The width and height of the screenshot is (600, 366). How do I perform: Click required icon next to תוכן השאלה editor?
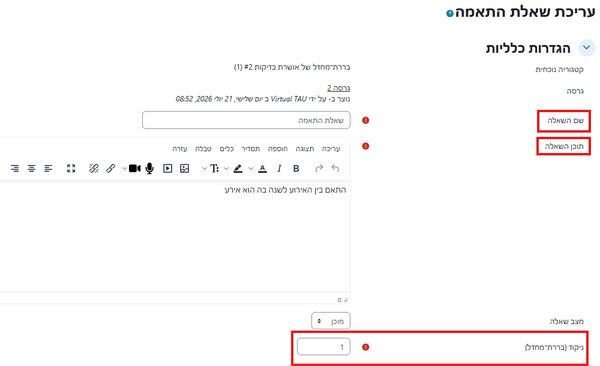365,146
